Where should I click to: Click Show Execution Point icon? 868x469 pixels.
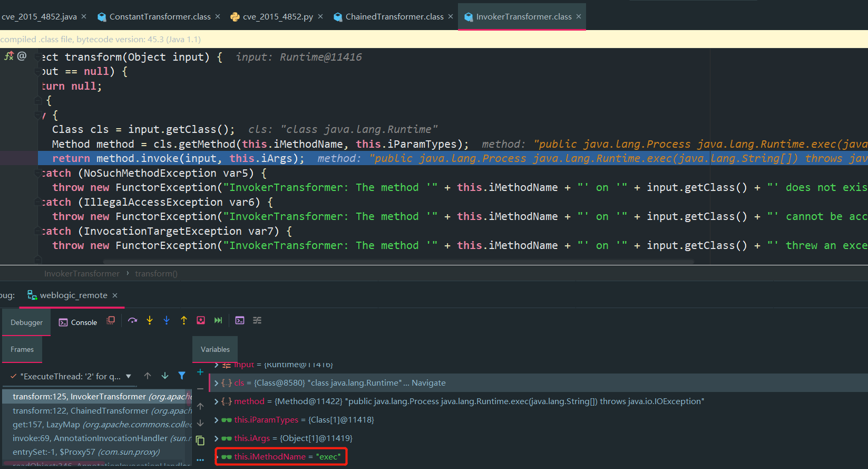(x=111, y=321)
